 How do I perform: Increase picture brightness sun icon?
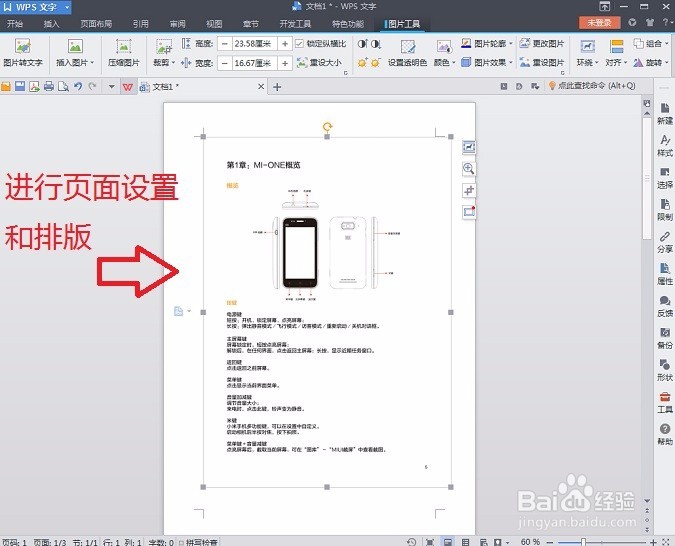pos(362,63)
